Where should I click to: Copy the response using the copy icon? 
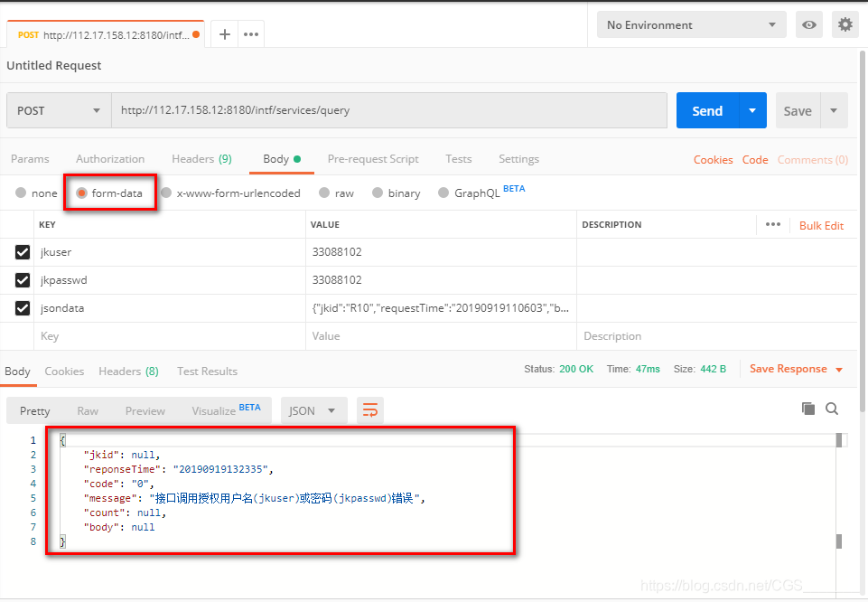tap(808, 409)
